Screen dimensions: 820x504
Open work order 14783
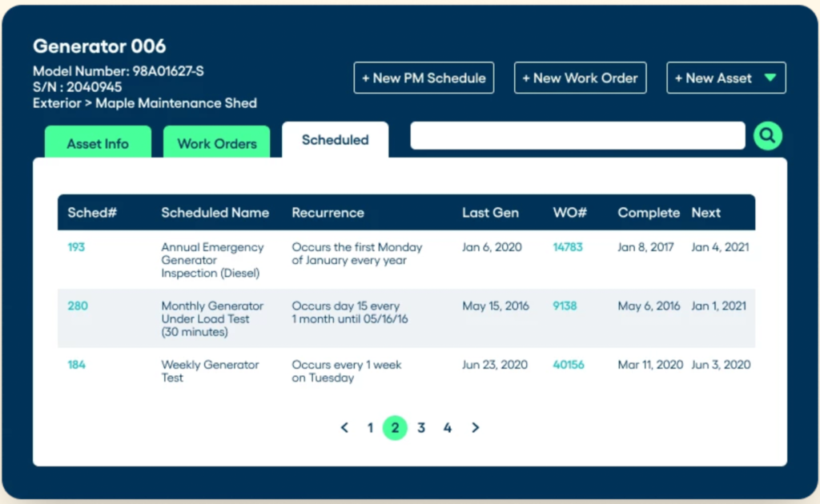pos(567,247)
